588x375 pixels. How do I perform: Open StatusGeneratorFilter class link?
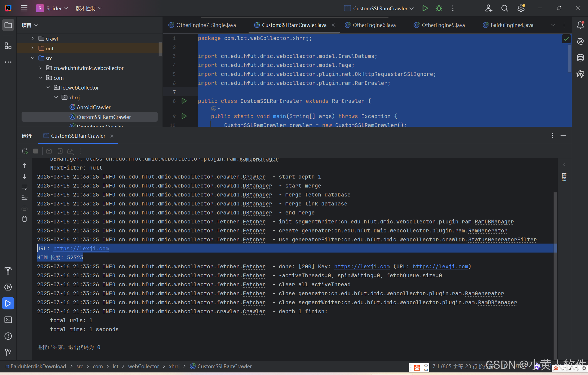[x=503, y=239]
